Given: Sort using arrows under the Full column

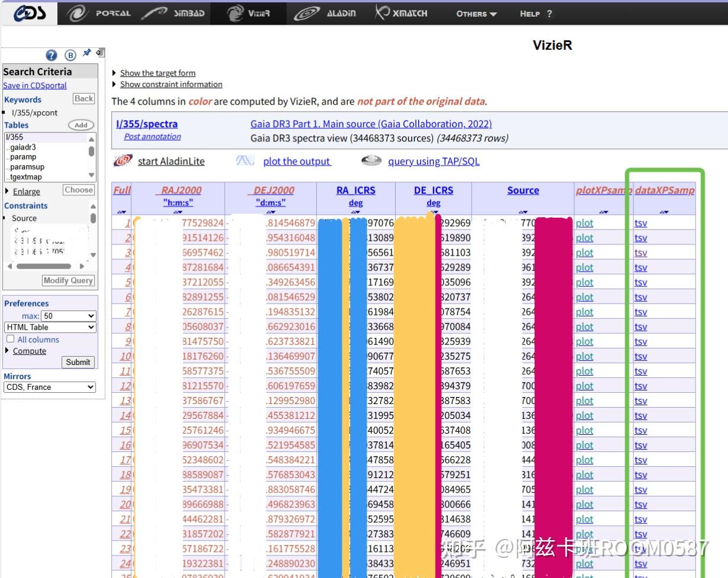Looking at the screenshot, I should pyautogui.click(x=121, y=212).
